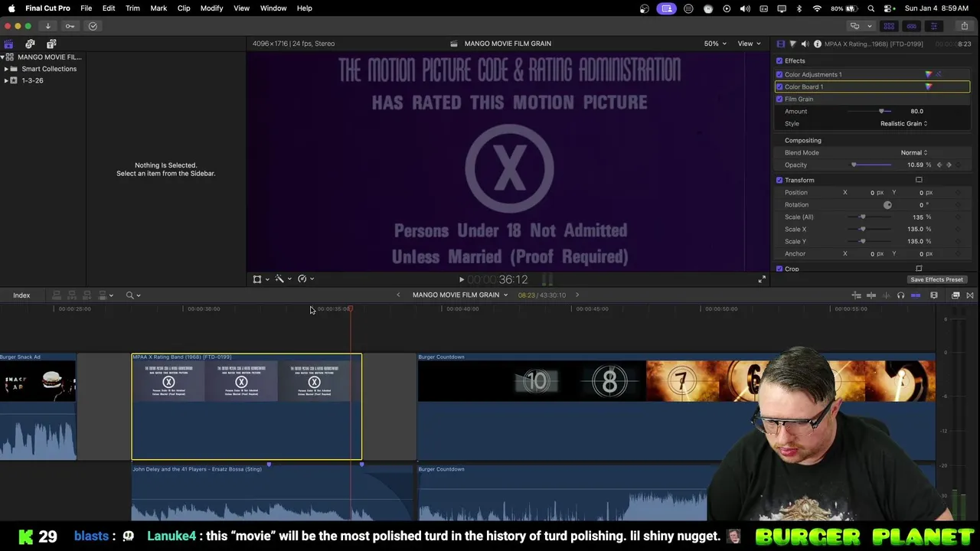Click the magic wand next to Color Adjustments

point(939,74)
